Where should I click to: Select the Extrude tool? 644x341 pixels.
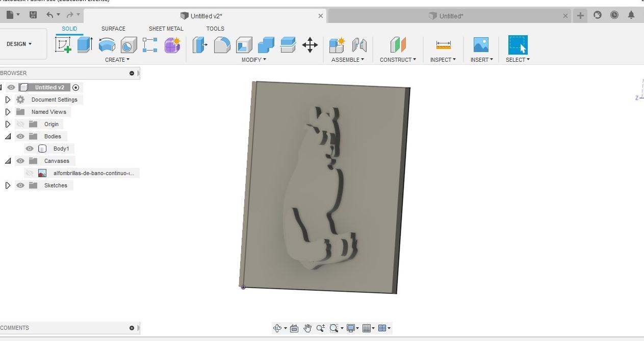point(85,45)
